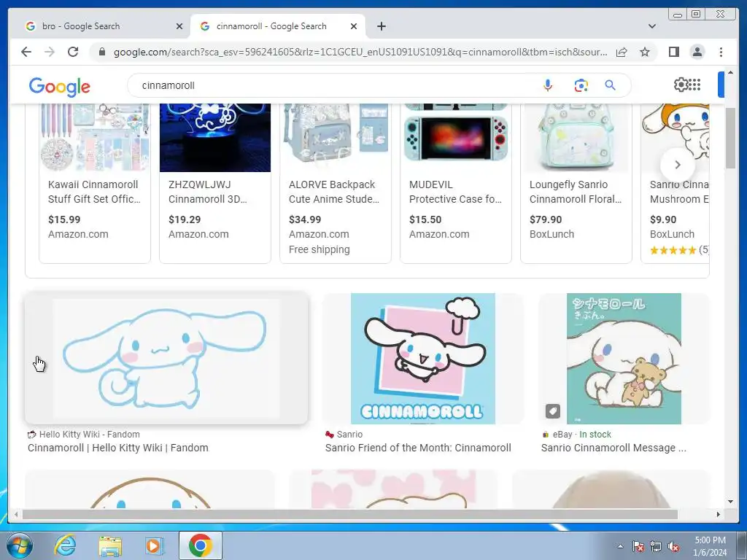747x560 pixels.
Task: Click the scroll down arrow
Action: [x=730, y=502]
